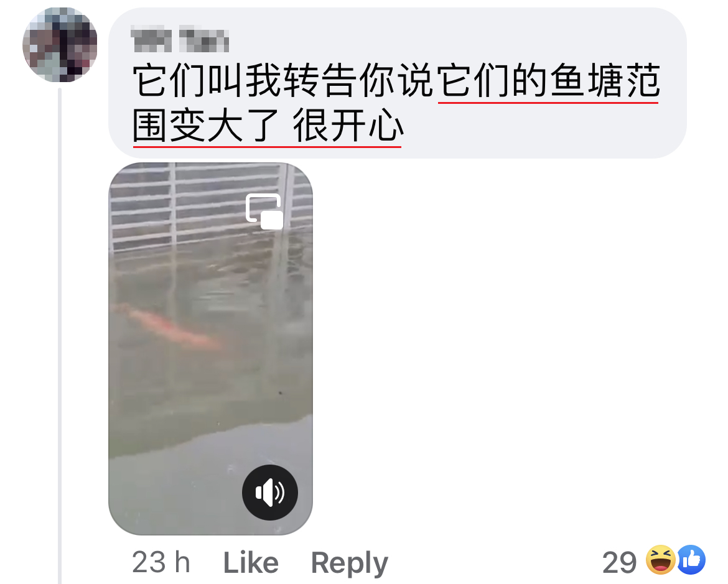
Task: Play the flooded fish pond video
Action: [x=210, y=349]
